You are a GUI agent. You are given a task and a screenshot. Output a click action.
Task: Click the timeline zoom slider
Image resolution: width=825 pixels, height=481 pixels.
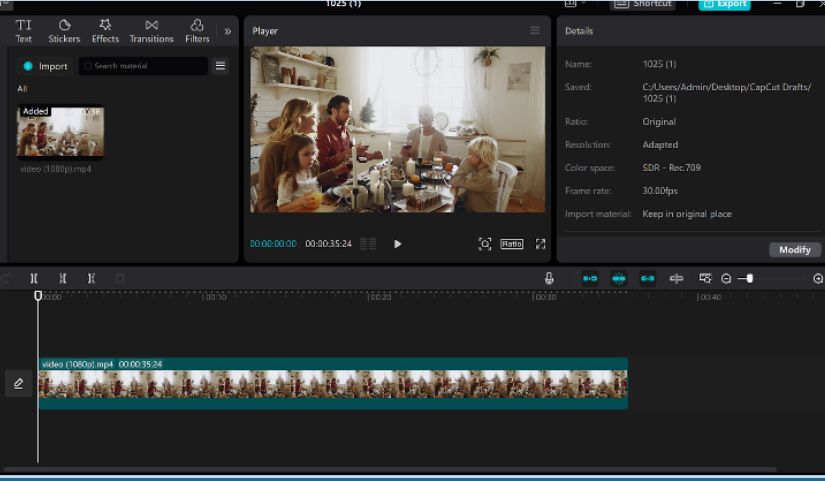pos(749,279)
